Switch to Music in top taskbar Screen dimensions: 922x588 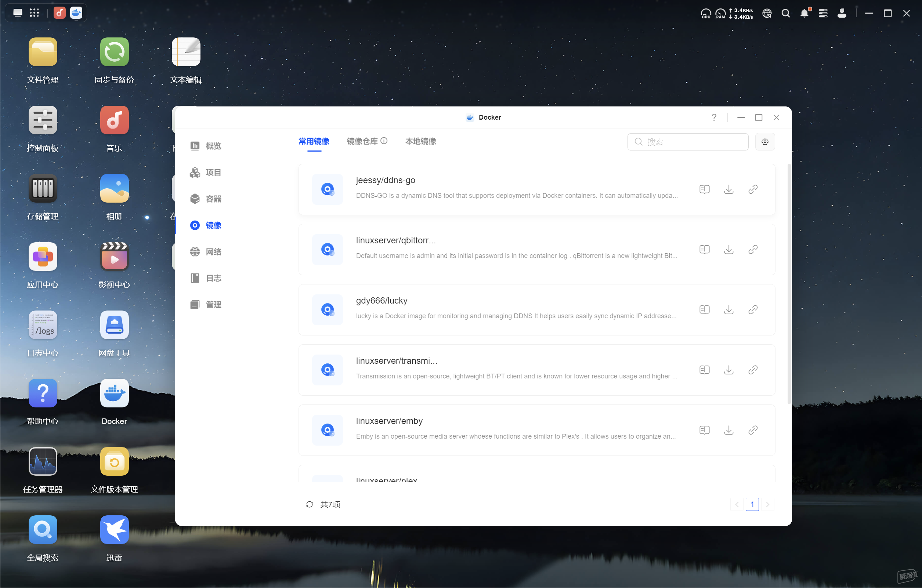pyautogui.click(x=59, y=12)
